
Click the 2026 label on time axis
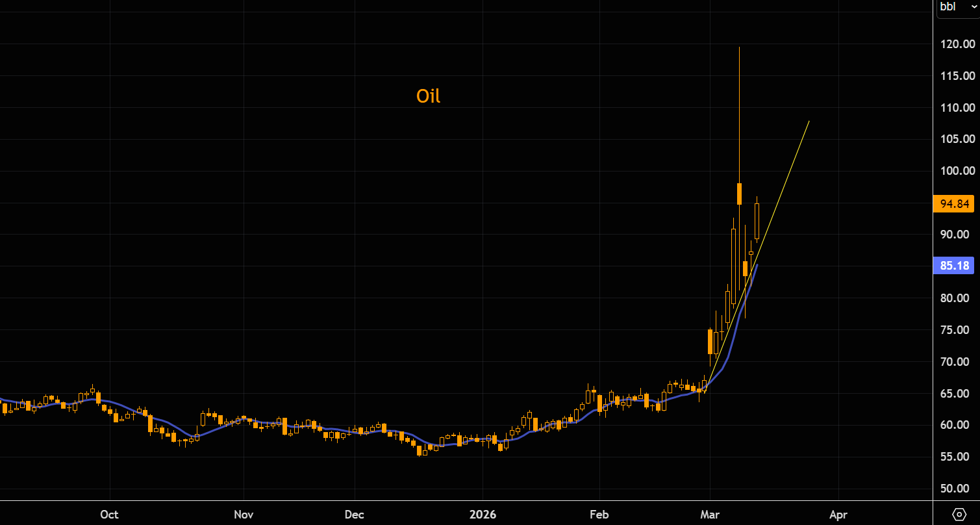point(483,515)
